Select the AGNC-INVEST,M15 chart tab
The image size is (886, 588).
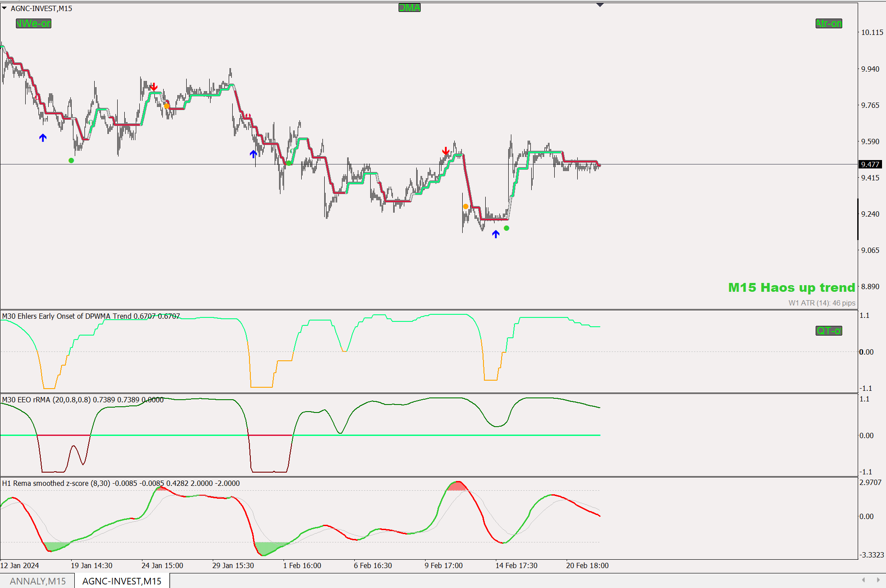point(122,581)
